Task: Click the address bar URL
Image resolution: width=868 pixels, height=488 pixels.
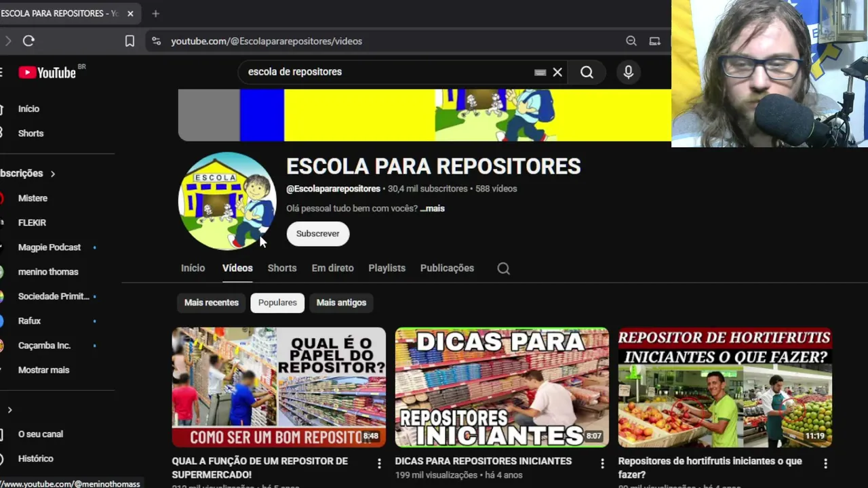Action: (267, 41)
